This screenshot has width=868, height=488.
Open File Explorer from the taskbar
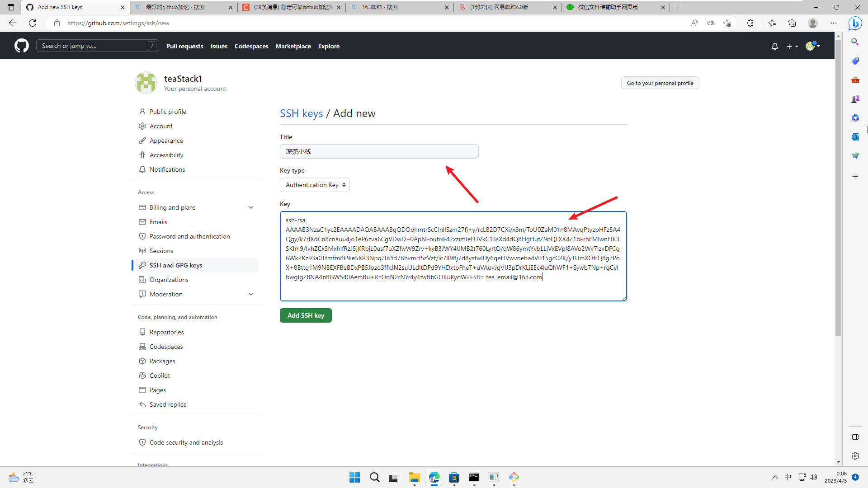(414, 477)
